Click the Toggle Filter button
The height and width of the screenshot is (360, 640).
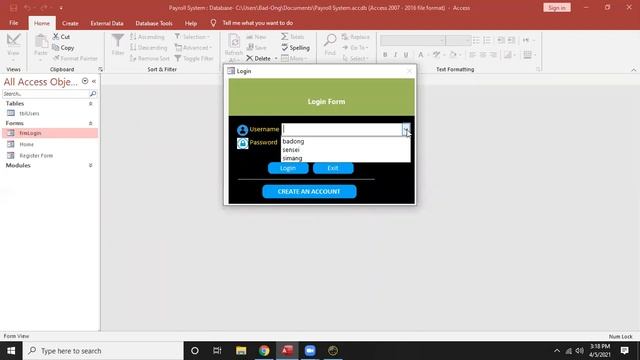coord(193,58)
